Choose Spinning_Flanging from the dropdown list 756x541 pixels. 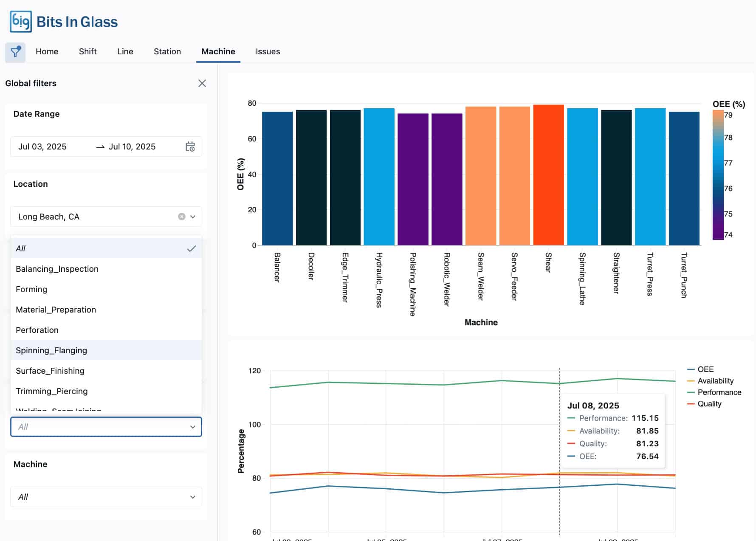(x=51, y=350)
